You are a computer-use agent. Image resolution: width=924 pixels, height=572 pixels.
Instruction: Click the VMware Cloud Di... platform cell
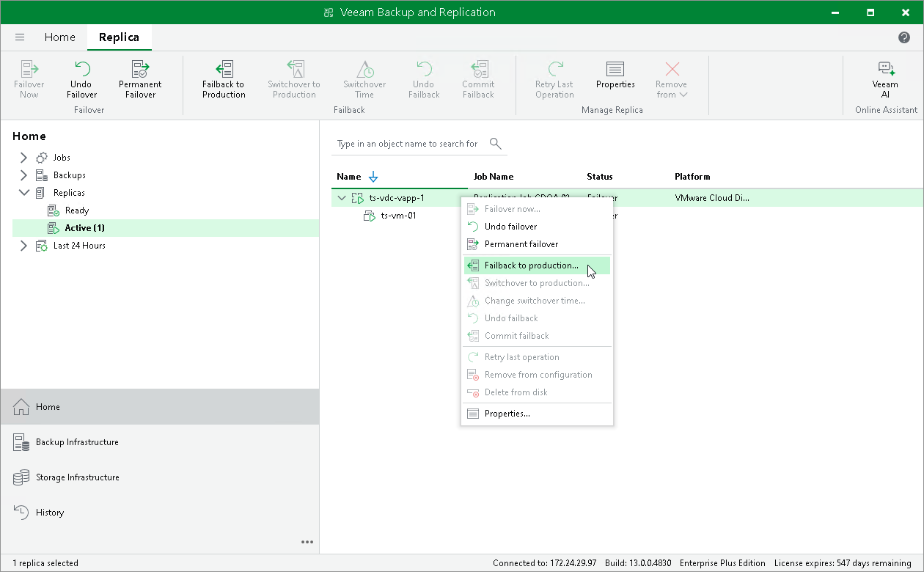coord(712,198)
